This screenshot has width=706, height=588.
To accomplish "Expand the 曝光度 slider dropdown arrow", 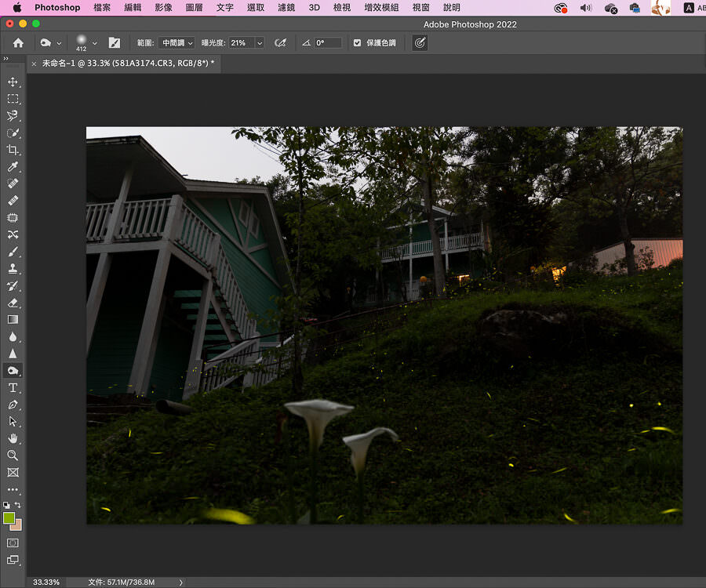I will (x=260, y=43).
